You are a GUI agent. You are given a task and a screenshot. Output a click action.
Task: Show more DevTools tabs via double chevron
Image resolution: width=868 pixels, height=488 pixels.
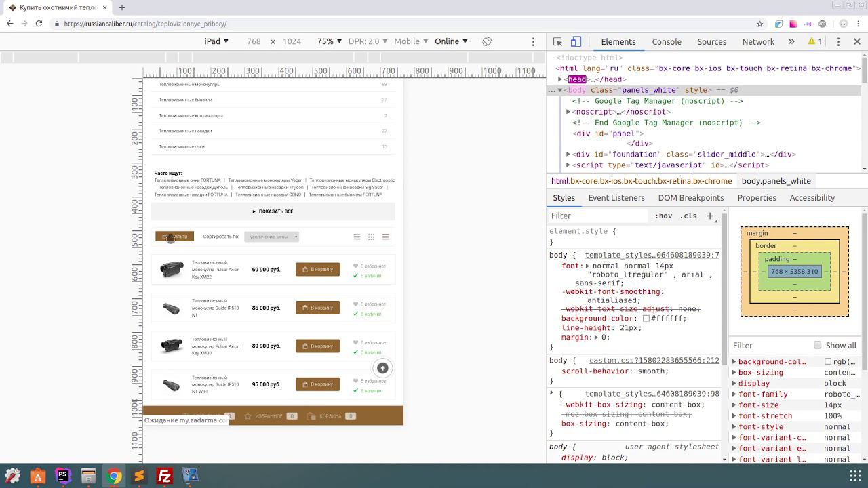791,41
